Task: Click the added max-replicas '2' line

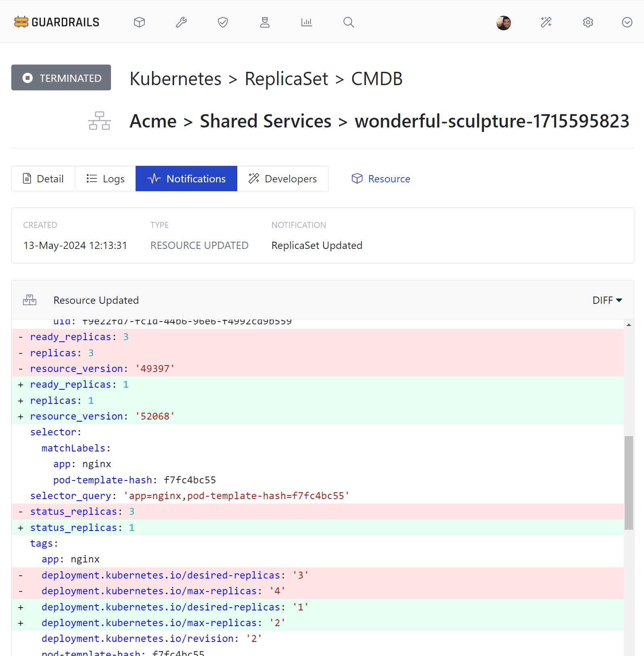Action: [318, 623]
